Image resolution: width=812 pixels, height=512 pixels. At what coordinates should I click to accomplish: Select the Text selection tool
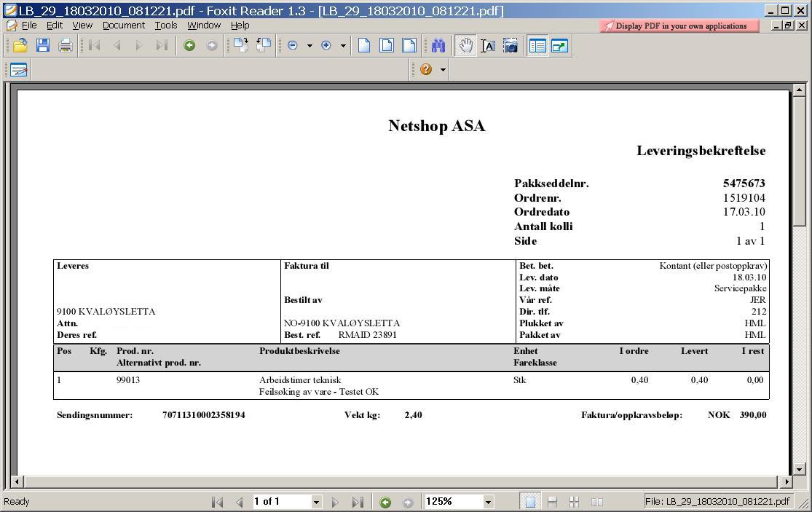point(488,46)
